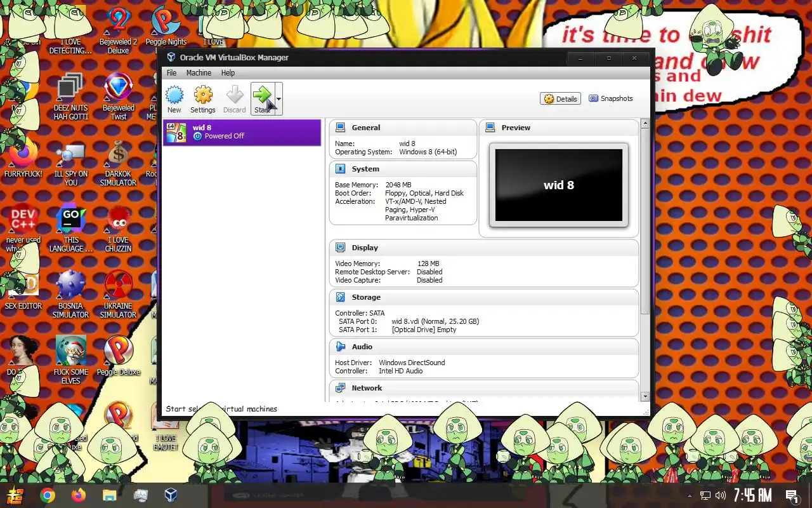Open the Machine menu
812x508 pixels.
point(199,73)
